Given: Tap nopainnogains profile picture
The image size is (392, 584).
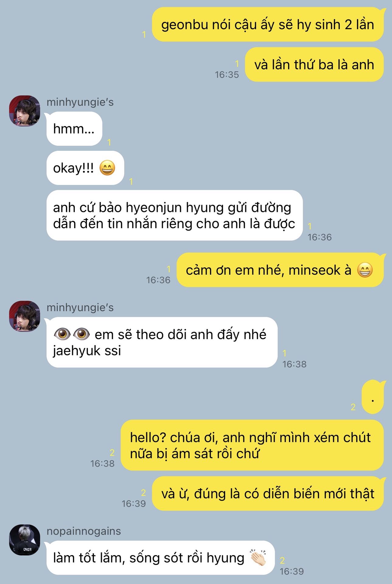Looking at the screenshot, I should (x=25, y=540).
